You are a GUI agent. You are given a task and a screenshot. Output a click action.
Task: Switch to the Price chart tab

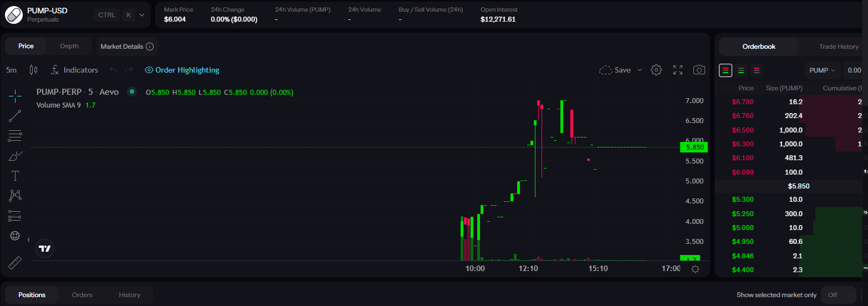point(26,46)
